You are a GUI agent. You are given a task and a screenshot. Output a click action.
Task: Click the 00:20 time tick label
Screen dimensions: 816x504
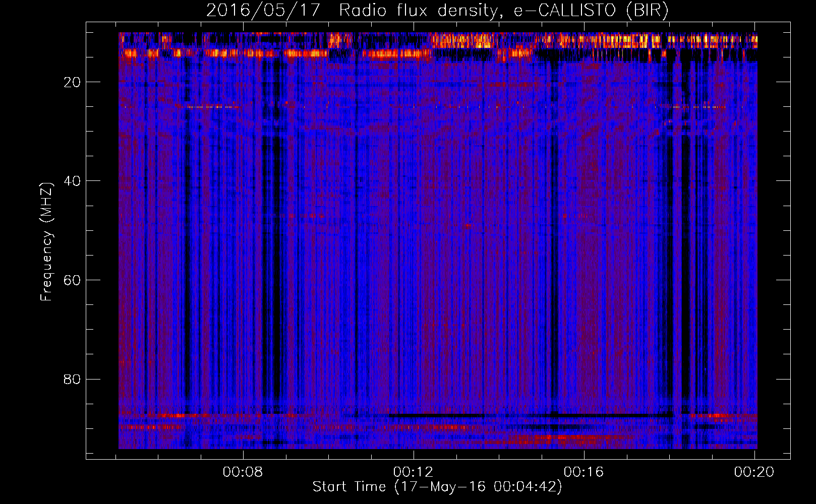coord(754,472)
